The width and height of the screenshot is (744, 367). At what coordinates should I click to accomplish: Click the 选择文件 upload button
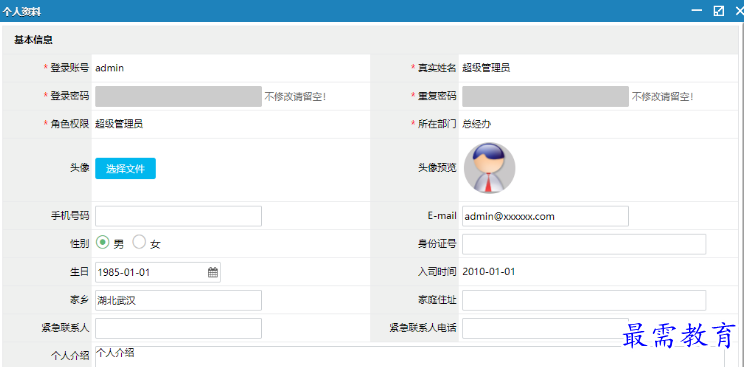pos(125,169)
